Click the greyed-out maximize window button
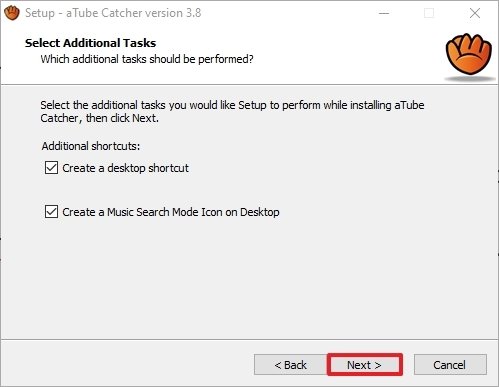The height and width of the screenshot is (387, 499). coord(429,13)
